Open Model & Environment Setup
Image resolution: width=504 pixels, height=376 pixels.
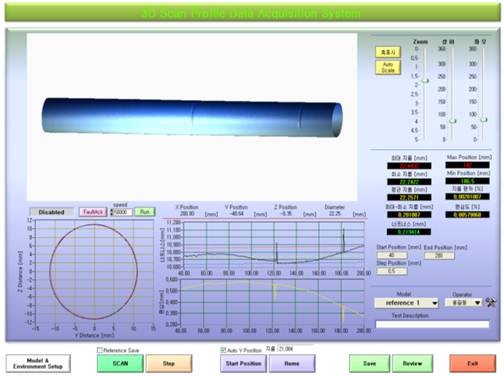click(x=38, y=363)
